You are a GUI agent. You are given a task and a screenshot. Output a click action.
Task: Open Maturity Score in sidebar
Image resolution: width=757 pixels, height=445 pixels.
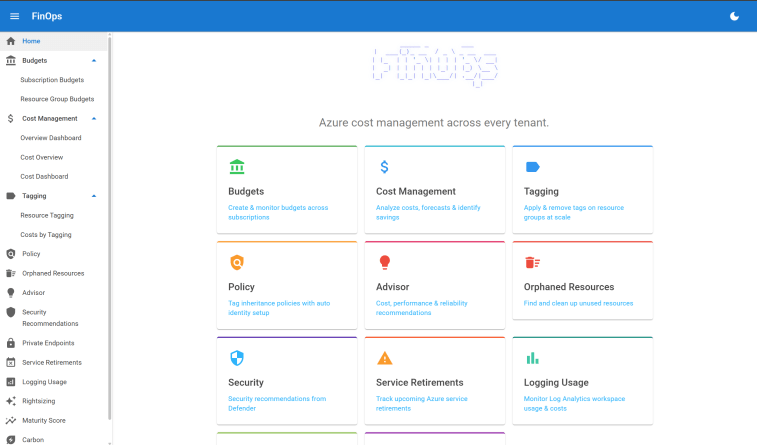click(x=44, y=420)
